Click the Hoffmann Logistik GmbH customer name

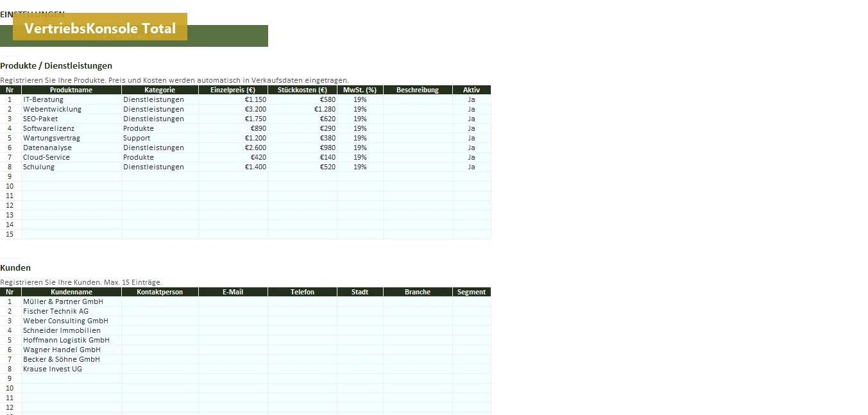[x=71, y=340]
